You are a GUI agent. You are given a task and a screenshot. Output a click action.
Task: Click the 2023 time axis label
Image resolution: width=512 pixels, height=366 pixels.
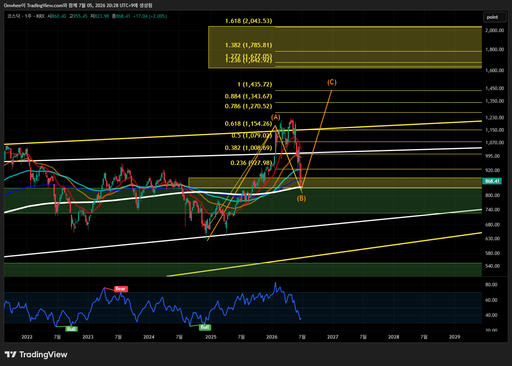88,337
